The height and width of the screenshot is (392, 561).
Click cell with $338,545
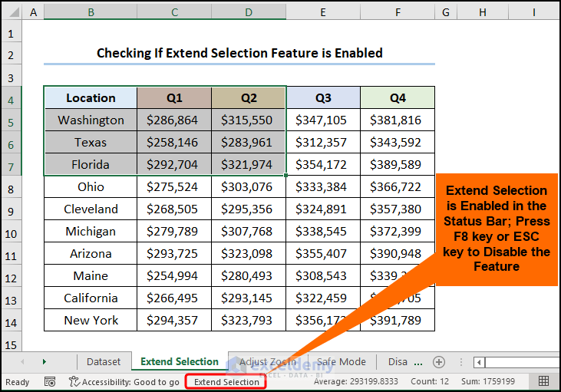pyautogui.click(x=323, y=232)
